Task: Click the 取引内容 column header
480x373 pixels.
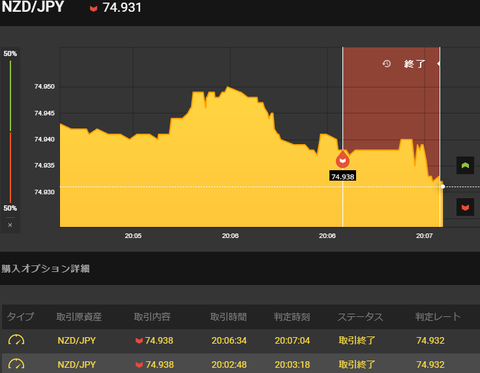Action: click(152, 317)
